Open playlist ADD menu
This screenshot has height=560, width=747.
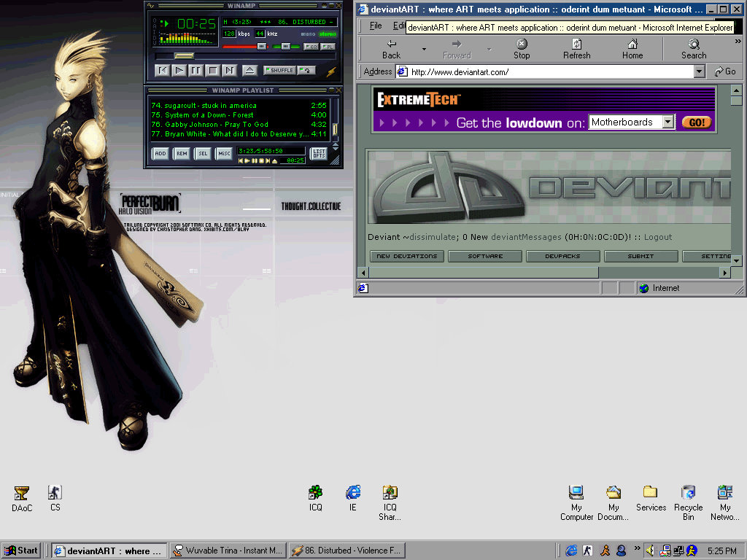click(x=160, y=153)
